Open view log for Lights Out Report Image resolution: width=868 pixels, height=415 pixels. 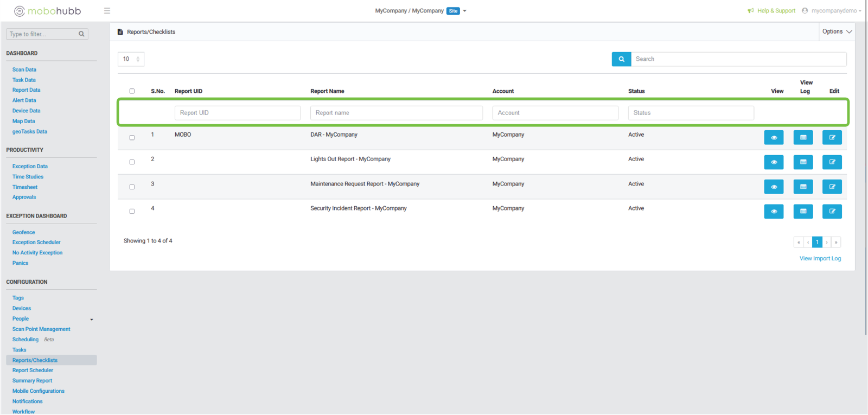coord(802,162)
